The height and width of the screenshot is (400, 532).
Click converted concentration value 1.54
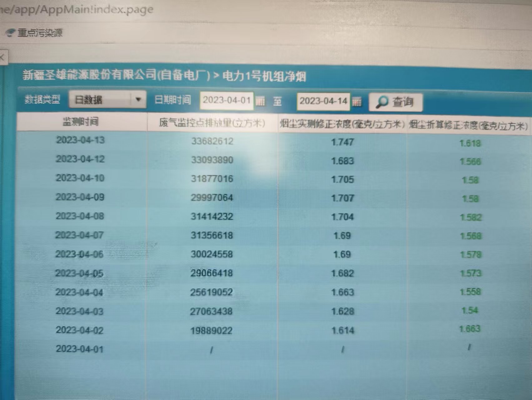click(470, 311)
